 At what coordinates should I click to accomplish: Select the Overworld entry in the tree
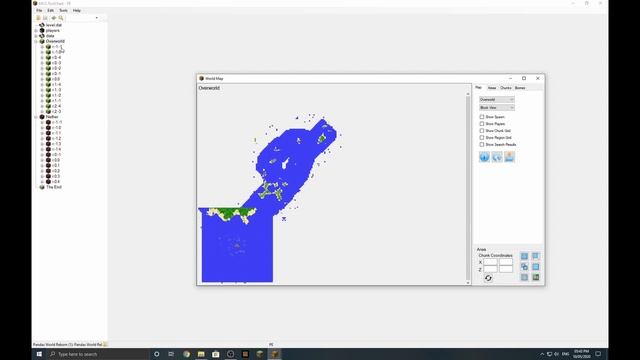[x=55, y=41]
